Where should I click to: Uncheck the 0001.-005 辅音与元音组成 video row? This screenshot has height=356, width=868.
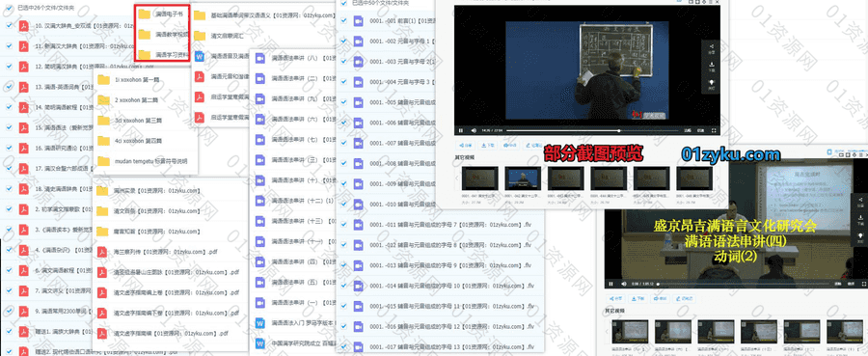point(343,102)
